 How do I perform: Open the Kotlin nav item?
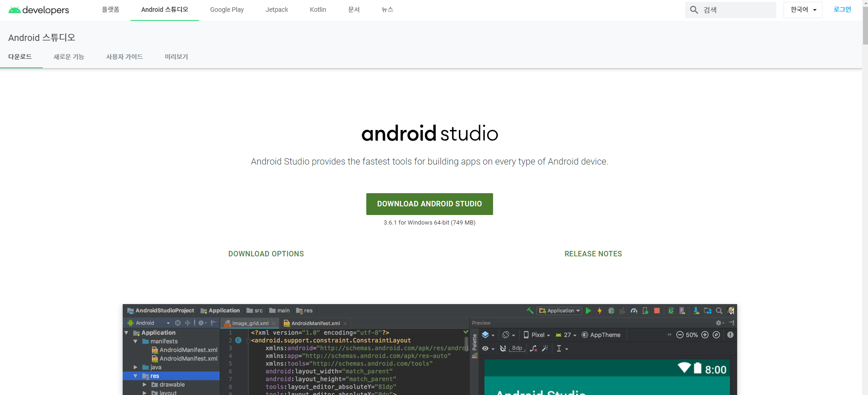click(318, 10)
